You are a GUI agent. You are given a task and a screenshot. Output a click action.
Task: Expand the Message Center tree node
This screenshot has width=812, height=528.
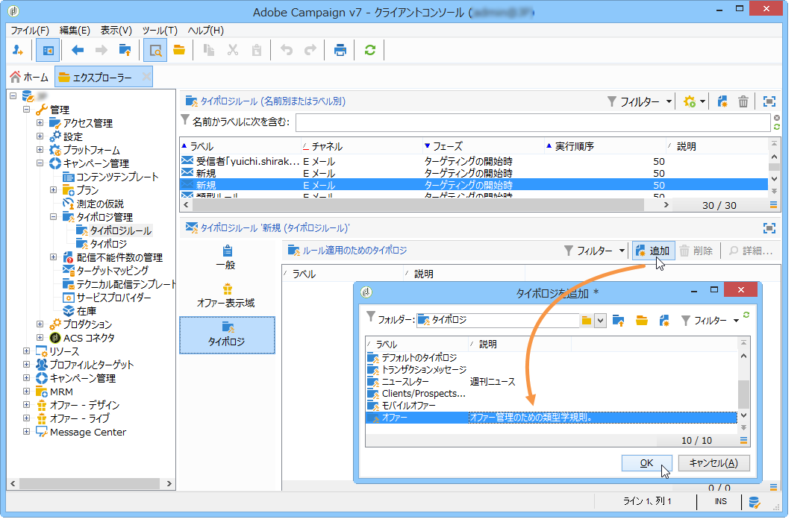[x=26, y=431]
